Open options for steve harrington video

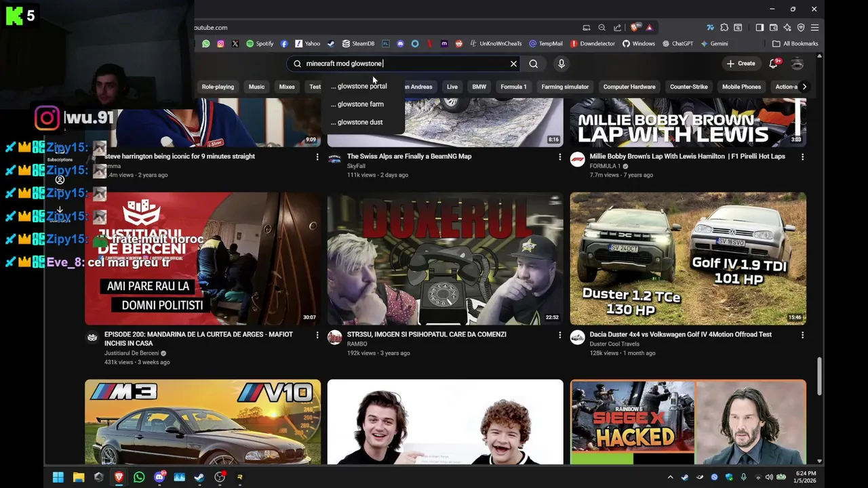point(317,157)
